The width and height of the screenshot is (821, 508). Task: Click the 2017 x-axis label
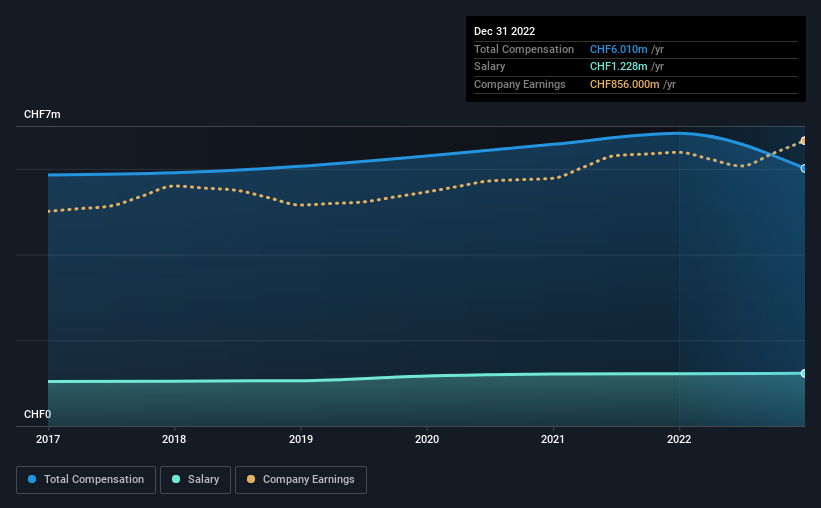click(48, 439)
